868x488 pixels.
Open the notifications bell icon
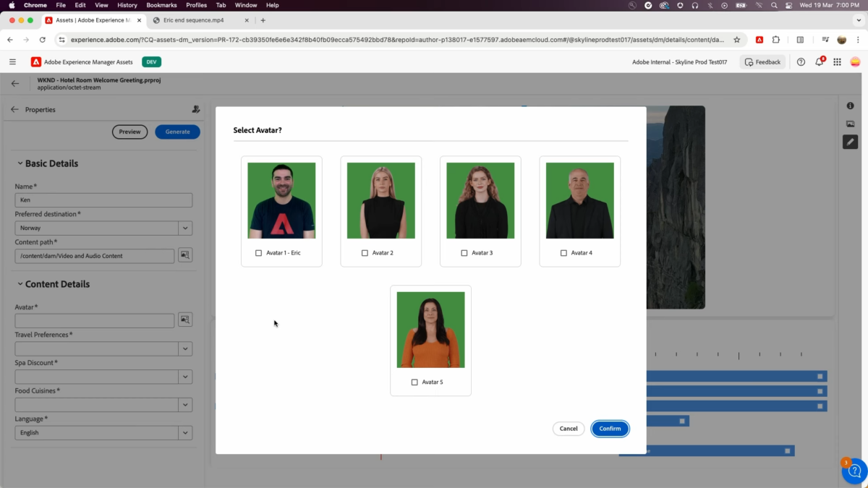(819, 62)
